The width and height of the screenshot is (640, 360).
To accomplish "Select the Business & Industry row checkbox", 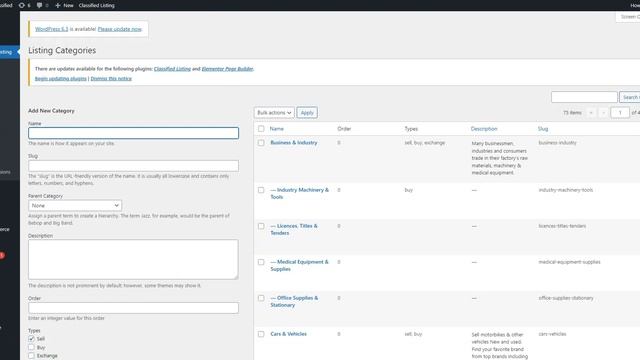I will click(x=261, y=143).
